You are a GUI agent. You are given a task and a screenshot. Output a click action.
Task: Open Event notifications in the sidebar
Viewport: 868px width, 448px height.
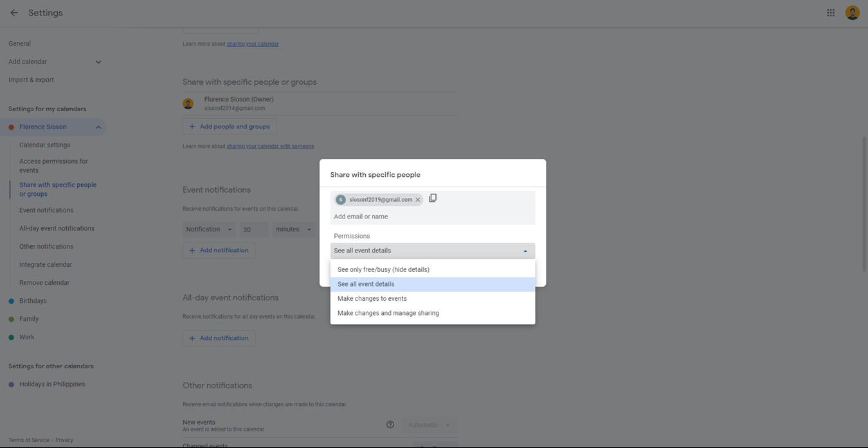tap(46, 210)
